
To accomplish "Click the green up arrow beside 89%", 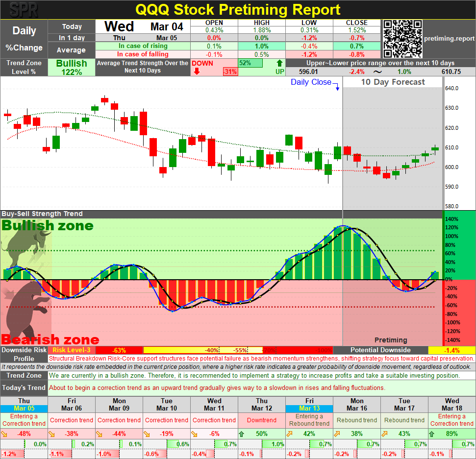I will click(432, 434).
